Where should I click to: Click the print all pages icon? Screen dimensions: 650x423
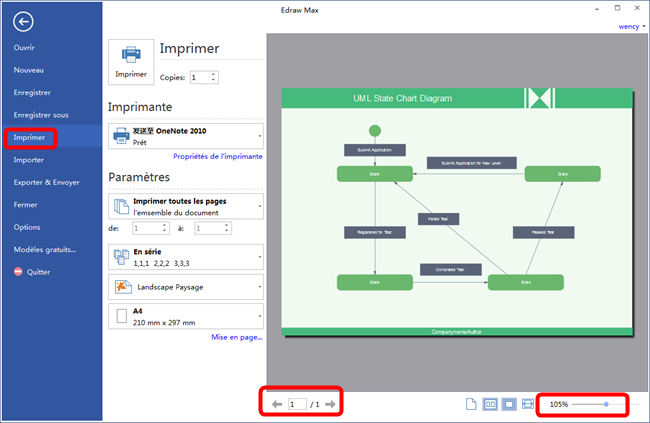(x=121, y=206)
